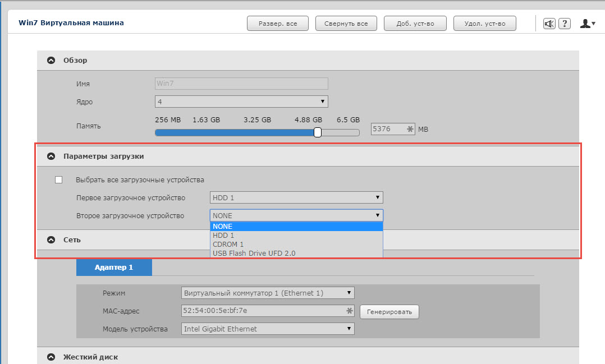Switch to the Адаптер 1 tab
The height and width of the screenshot is (364, 605).
(x=114, y=267)
